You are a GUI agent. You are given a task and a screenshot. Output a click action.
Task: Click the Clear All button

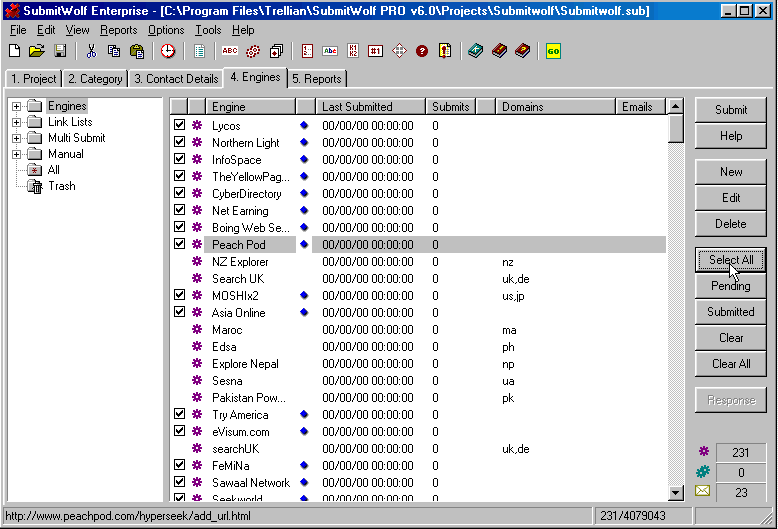pos(731,364)
